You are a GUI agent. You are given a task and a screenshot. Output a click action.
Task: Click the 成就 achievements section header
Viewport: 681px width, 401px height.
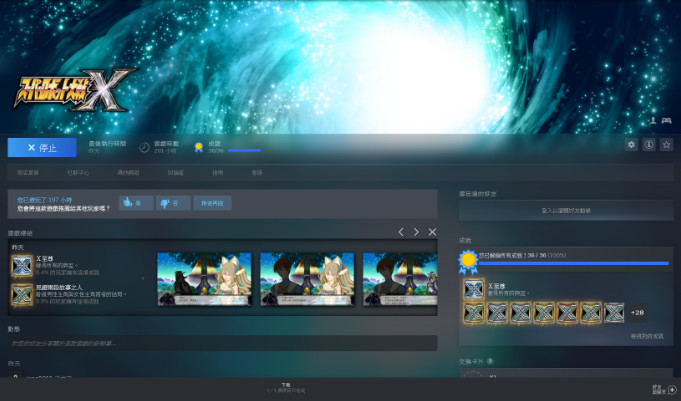(465, 240)
